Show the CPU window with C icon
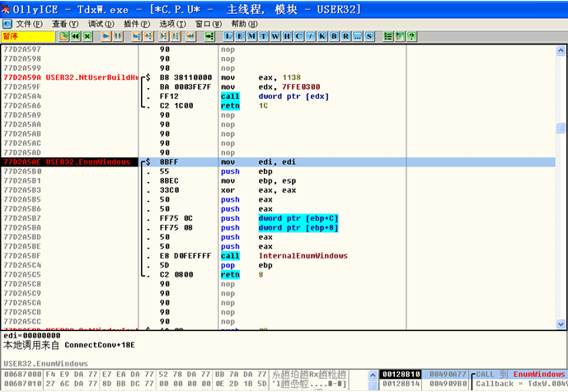Viewport: 568px width, 392px height. [x=299, y=36]
